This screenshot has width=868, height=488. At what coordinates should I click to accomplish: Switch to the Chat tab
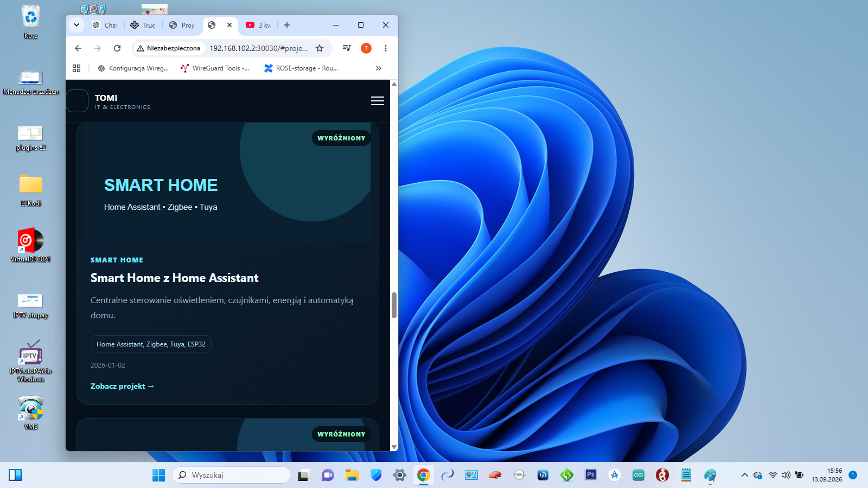click(x=105, y=25)
